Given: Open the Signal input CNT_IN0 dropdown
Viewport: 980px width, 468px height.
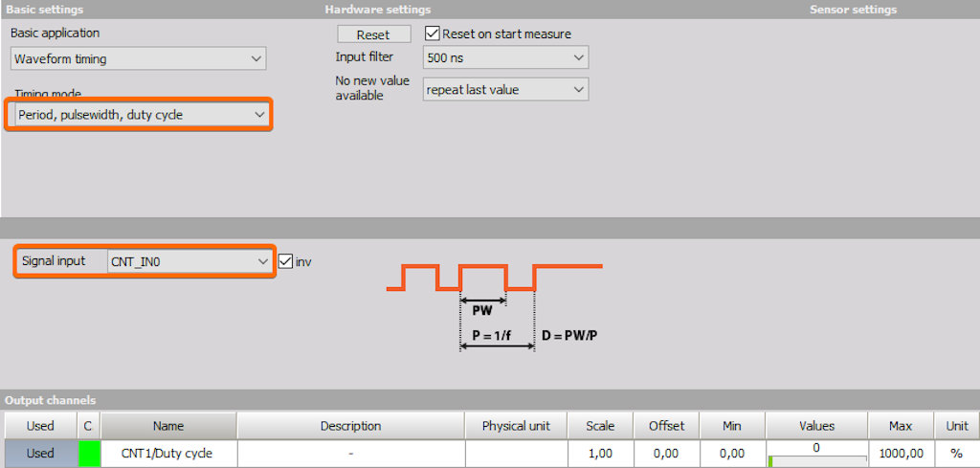Looking at the screenshot, I should [189, 262].
